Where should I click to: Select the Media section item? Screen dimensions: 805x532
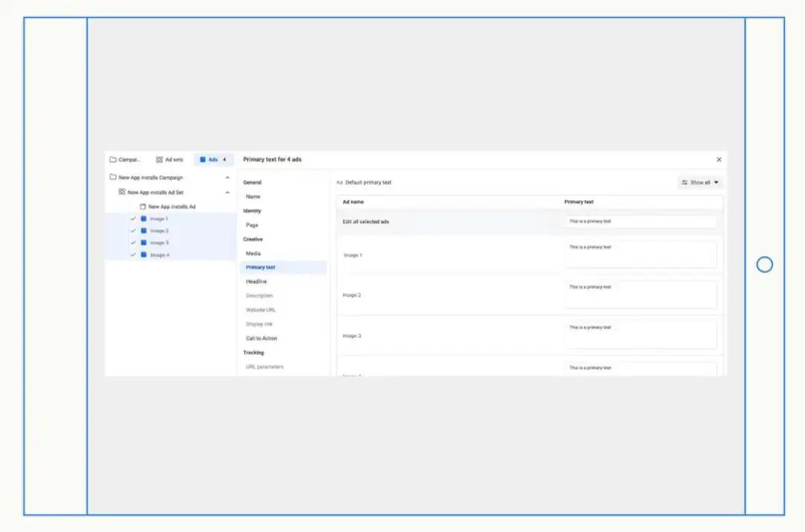[x=253, y=253]
